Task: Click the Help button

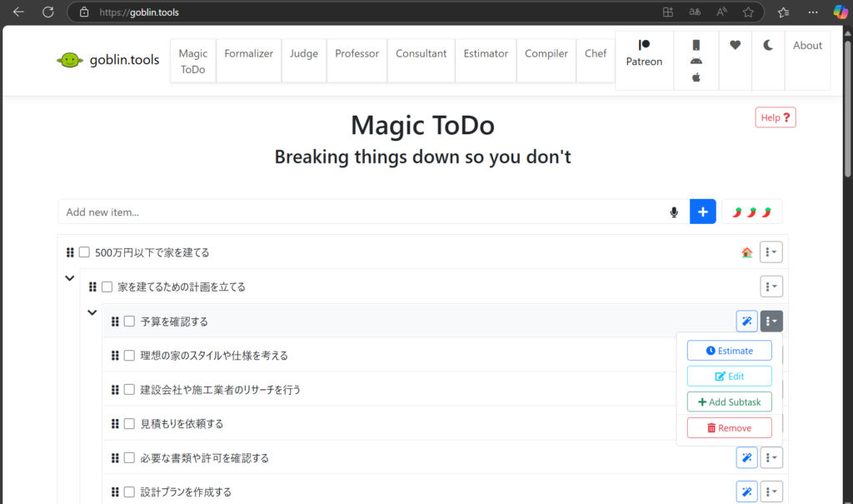Action: coord(775,117)
